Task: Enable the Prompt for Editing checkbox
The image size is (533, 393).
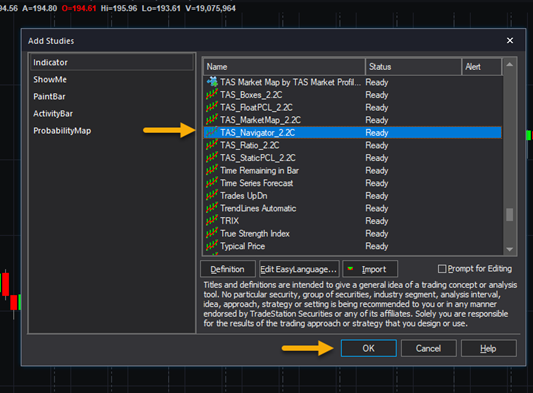Action: (x=442, y=269)
